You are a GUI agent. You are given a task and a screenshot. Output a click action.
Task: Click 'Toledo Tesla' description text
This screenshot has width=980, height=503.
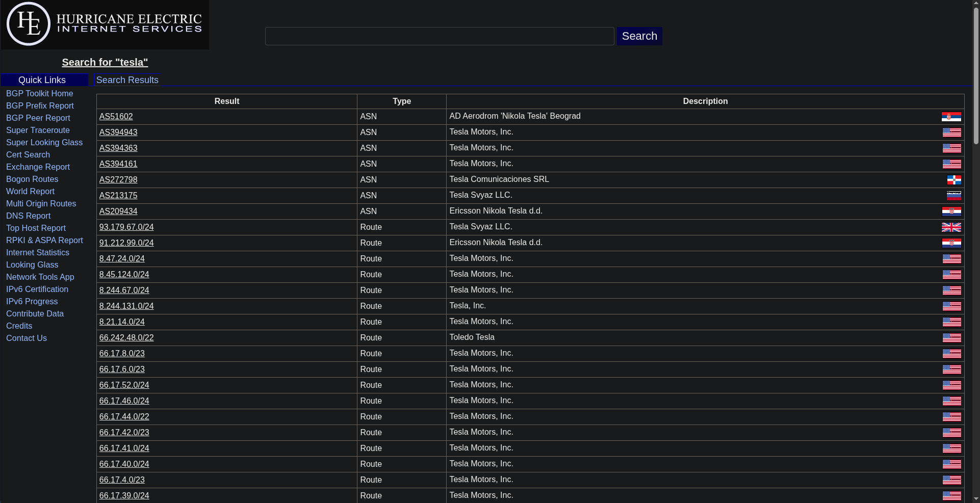(472, 337)
